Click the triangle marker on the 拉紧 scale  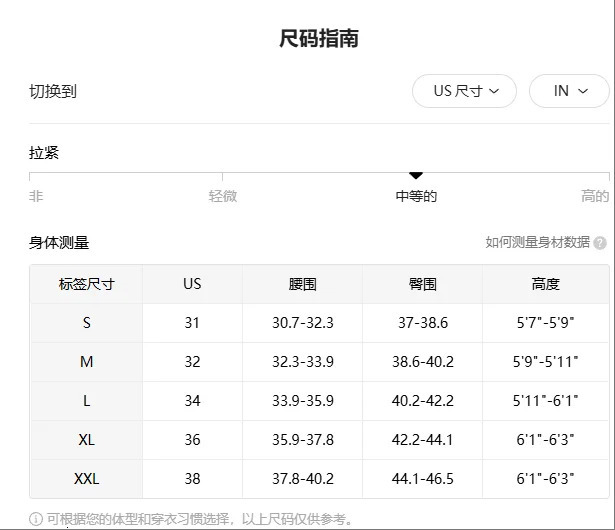click(416, 176)
